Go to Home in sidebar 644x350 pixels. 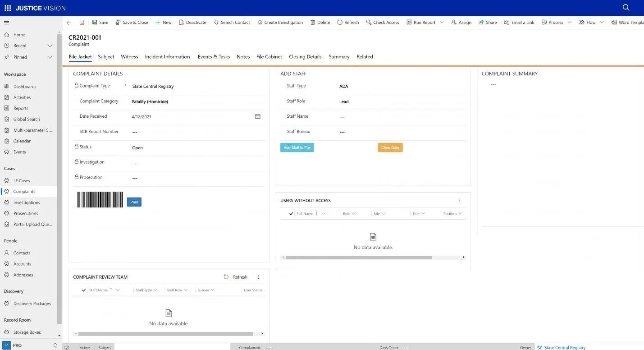point(19,35)
